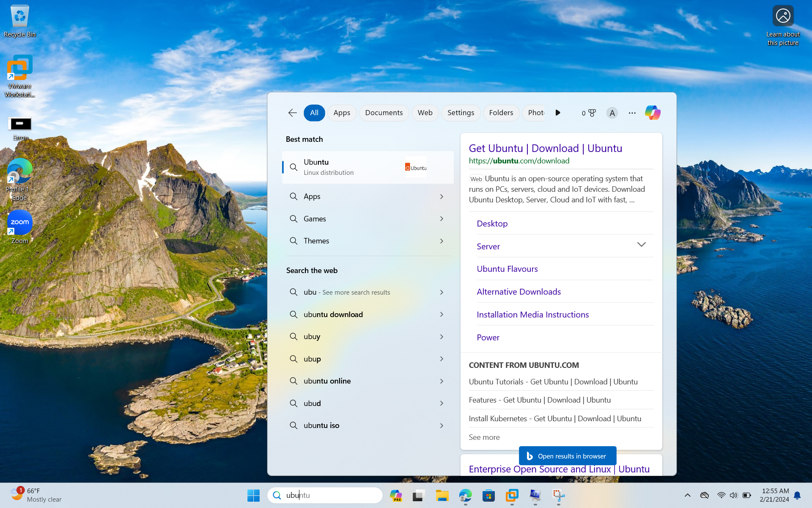812x508 pixels.
Task: Open the Recycle Bin desktop icon
Action: [19, 21]
